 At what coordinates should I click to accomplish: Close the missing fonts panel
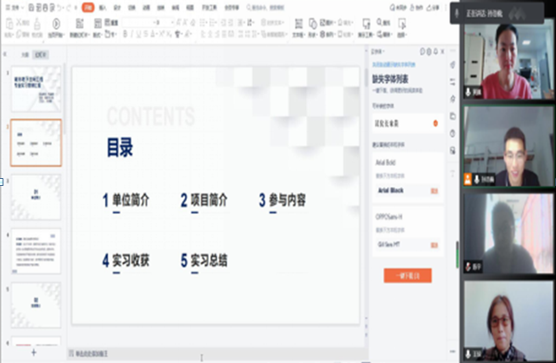pos(442,52)
